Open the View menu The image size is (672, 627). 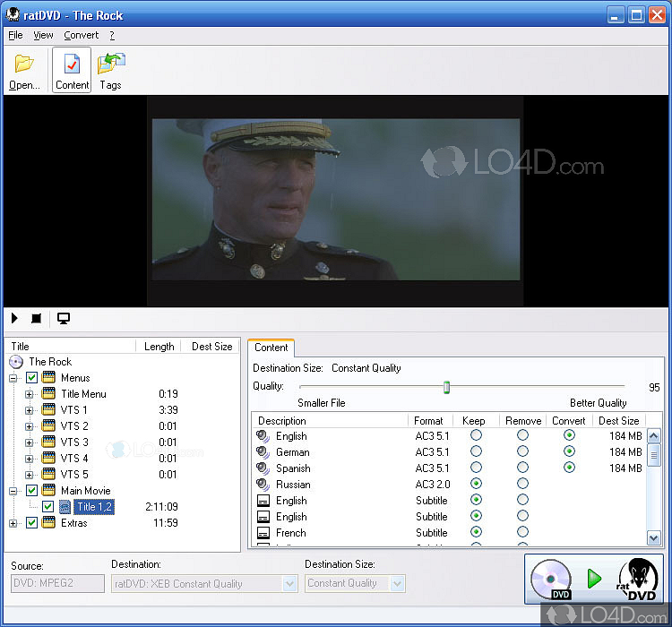[x=43, y=35]
